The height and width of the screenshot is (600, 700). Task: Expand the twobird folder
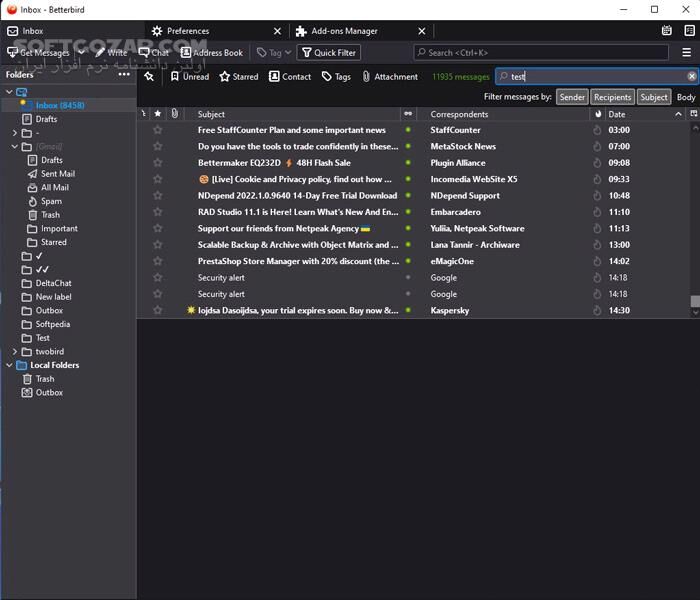[x=15, y=352]
